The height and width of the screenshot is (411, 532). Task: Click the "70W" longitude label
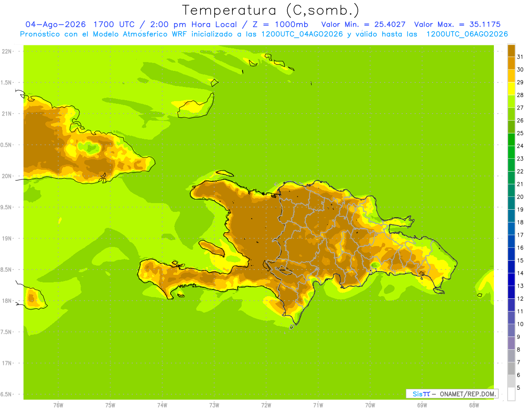click(370, 405)
